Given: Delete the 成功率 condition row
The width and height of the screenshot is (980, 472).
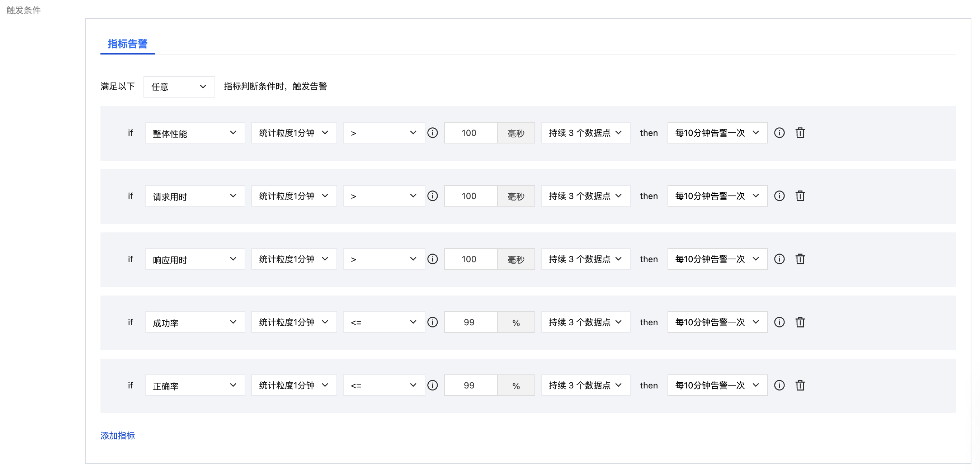Looking at the screenshot, I should pyautogui.click(x=800, y=322).
